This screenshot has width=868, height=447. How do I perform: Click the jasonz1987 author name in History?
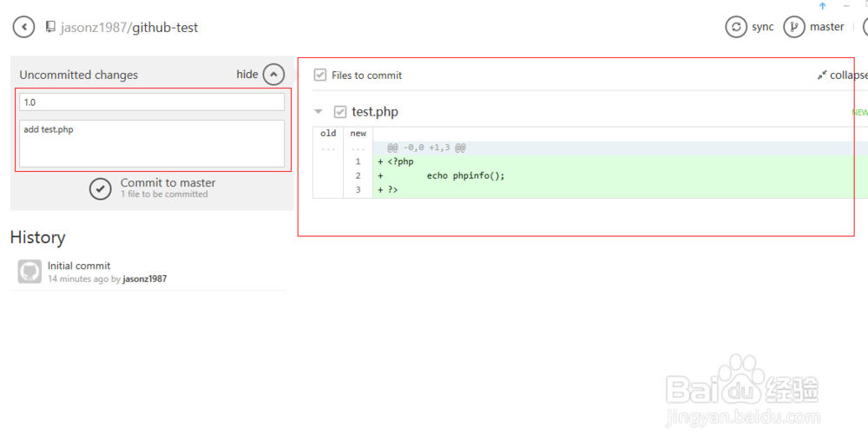coord(144,279)
